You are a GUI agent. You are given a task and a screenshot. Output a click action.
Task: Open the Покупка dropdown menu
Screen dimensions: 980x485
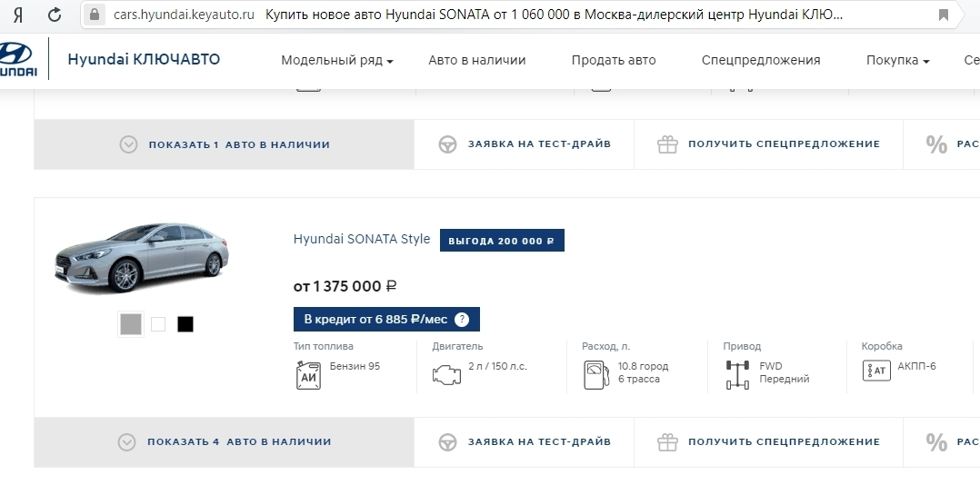pos(897,60)
